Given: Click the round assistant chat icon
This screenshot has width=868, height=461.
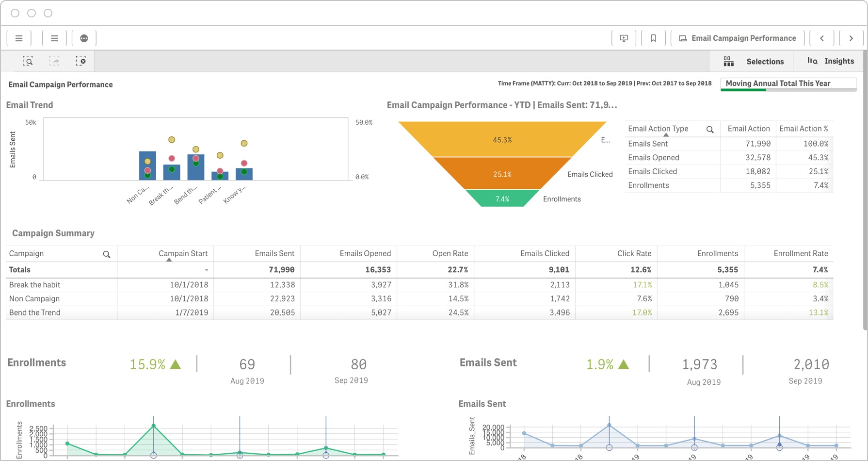Looking at the screenshot, I should pyautogui.click(x=84, y=38).
